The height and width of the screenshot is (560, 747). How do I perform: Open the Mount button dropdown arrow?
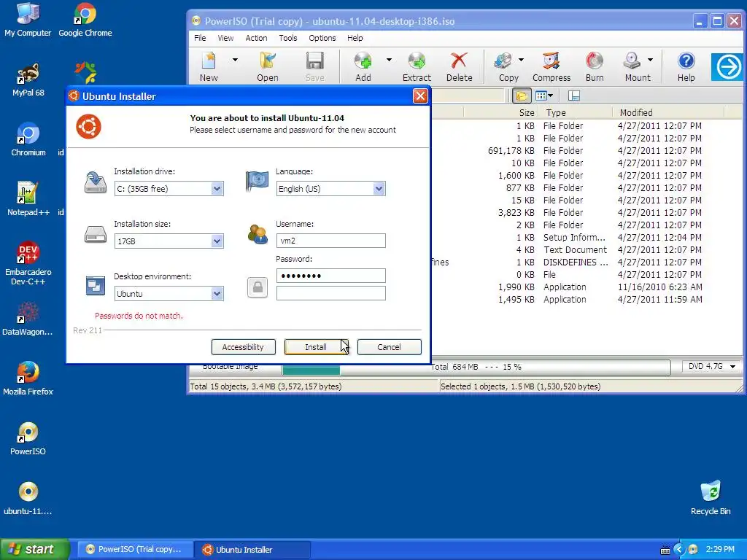(650, 60)
